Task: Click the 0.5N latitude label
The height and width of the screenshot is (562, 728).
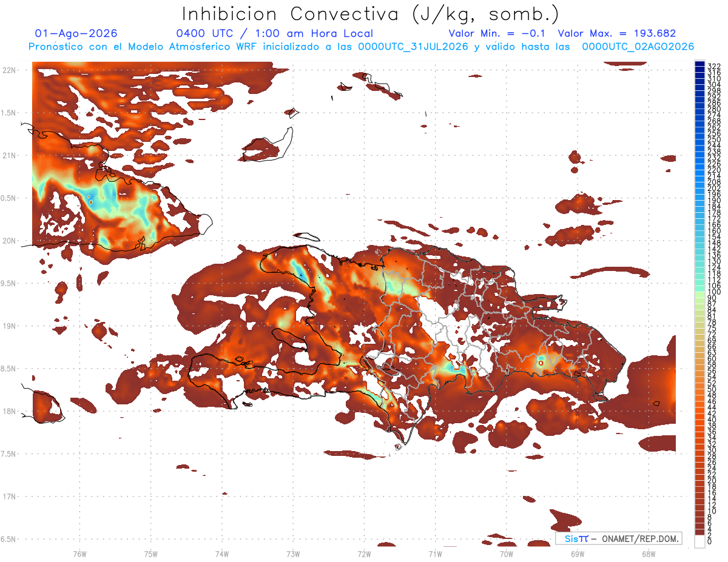Action: pyautogui.click(x=9, y=198)
